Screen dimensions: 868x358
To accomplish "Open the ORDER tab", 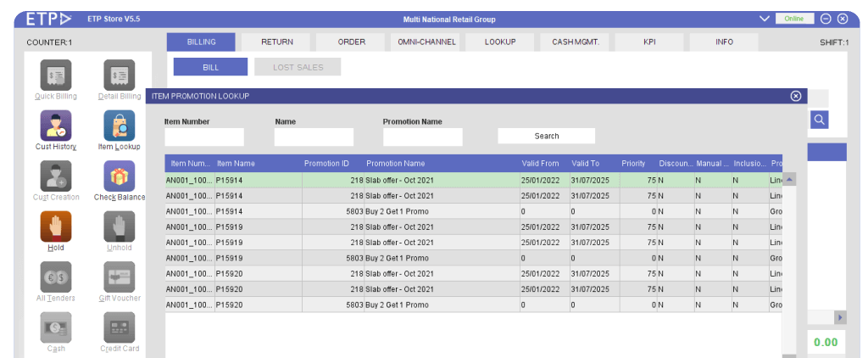I will click(x=352, y=42).
